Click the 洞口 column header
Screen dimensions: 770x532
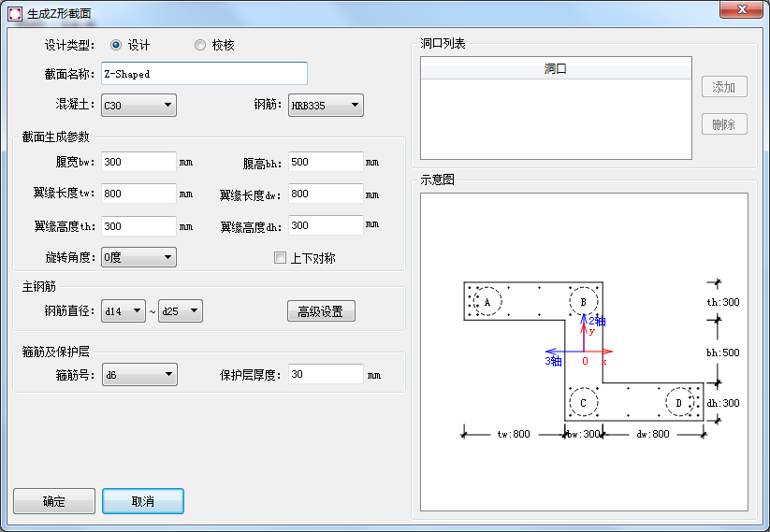[x=556, y=69]
